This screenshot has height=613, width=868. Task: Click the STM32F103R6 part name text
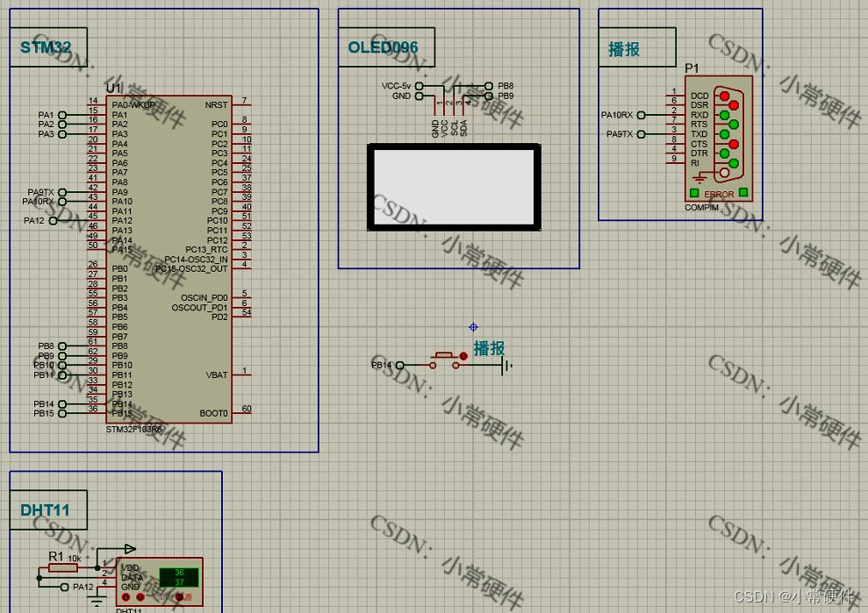tap(134, 430)
